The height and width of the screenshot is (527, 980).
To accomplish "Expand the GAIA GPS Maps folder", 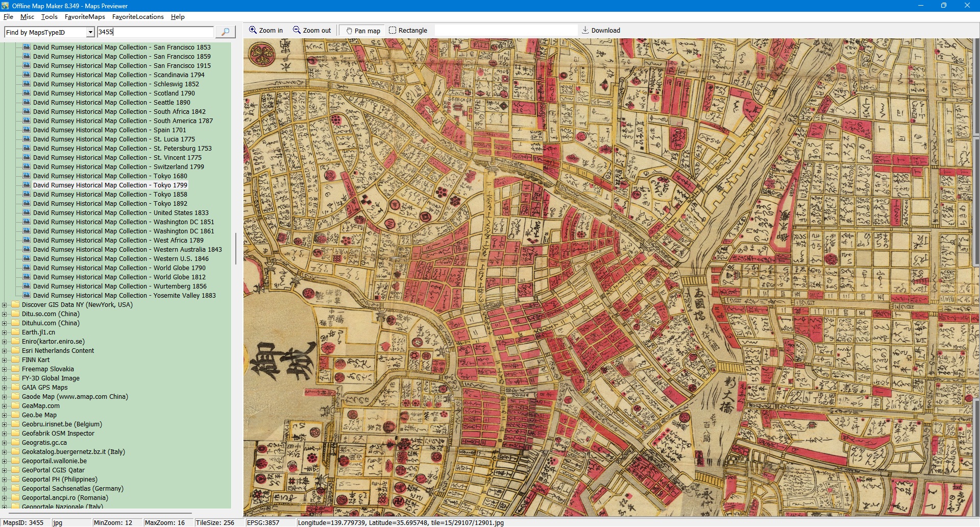I will click(x=5, y=388).
